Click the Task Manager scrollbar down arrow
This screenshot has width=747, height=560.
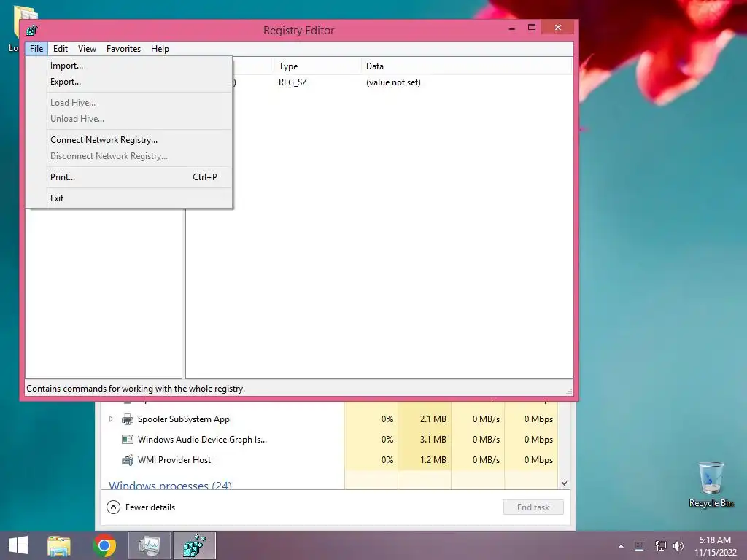pos(564,483)
